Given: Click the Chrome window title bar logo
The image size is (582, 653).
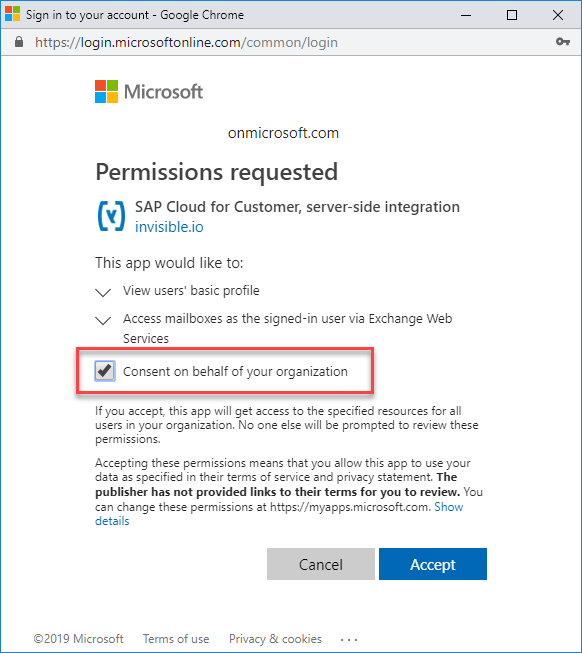Looking at the screenshot, I should pos(12,14).
